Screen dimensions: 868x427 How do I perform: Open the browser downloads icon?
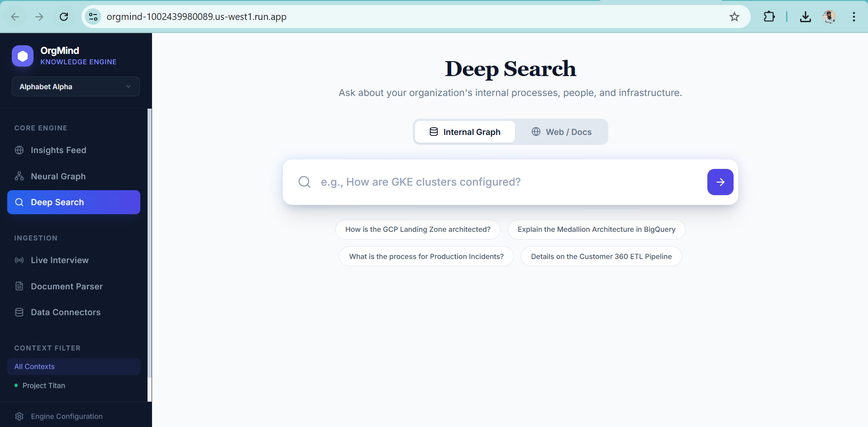(x=806, y=17)
